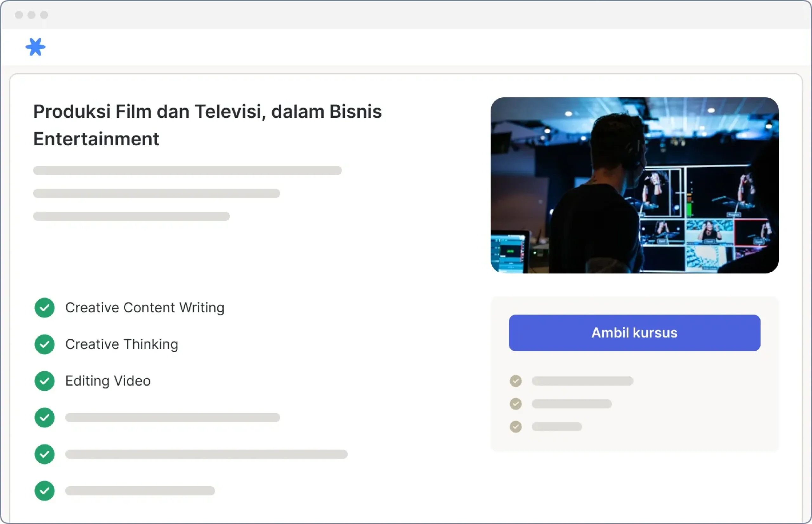Image resolution: width=812 pixels, height=524 pixels.
Task: Click the Ambil kursus button
Action: (x=634, y=333)
